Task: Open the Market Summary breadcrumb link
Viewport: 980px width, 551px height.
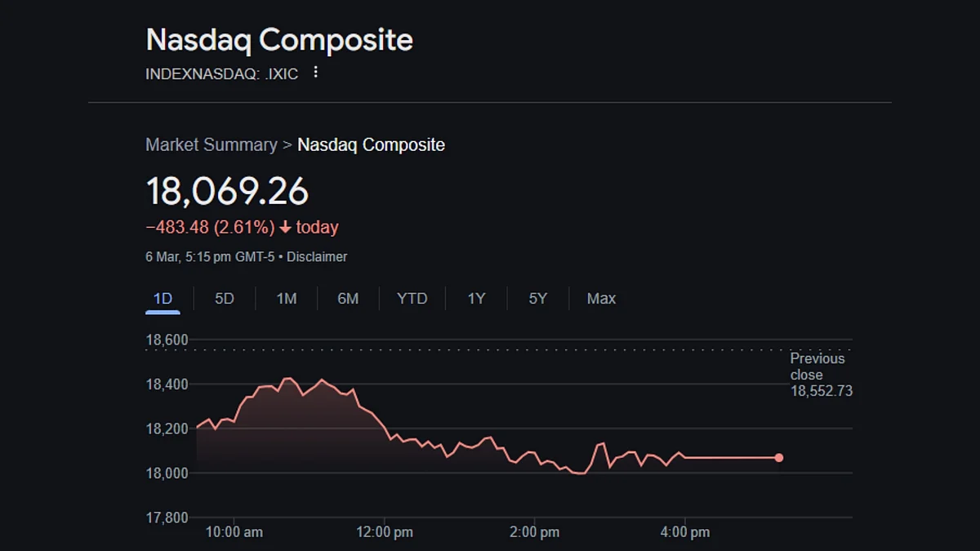Action: coord(212,144)
